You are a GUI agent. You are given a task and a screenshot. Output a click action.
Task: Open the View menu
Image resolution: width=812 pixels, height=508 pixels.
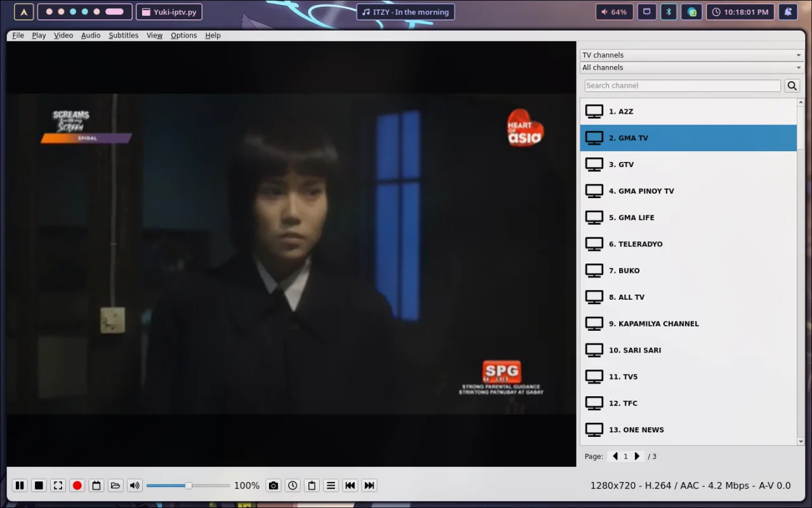155,36
